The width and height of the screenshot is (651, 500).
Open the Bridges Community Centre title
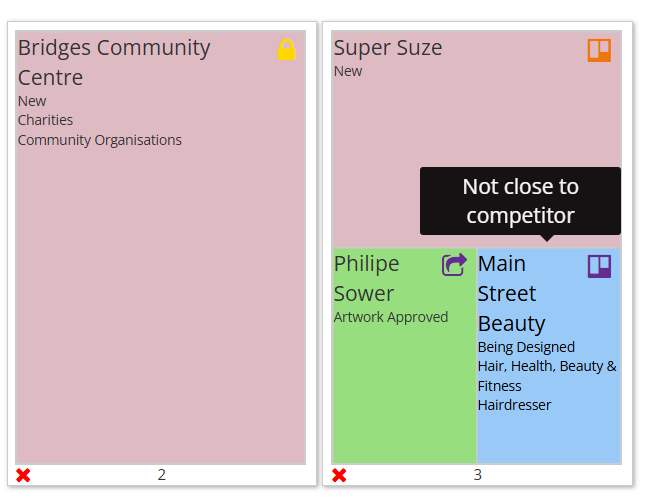point(113,62)
